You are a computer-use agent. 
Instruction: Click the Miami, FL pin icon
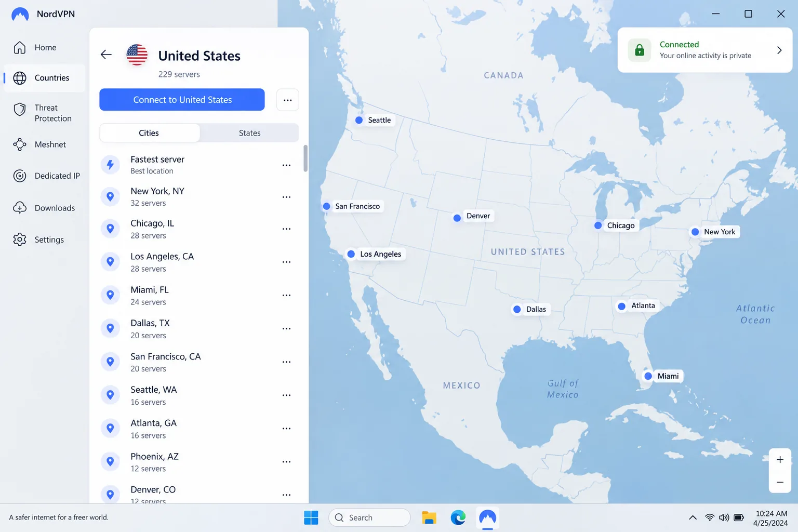tap(110, 295)
